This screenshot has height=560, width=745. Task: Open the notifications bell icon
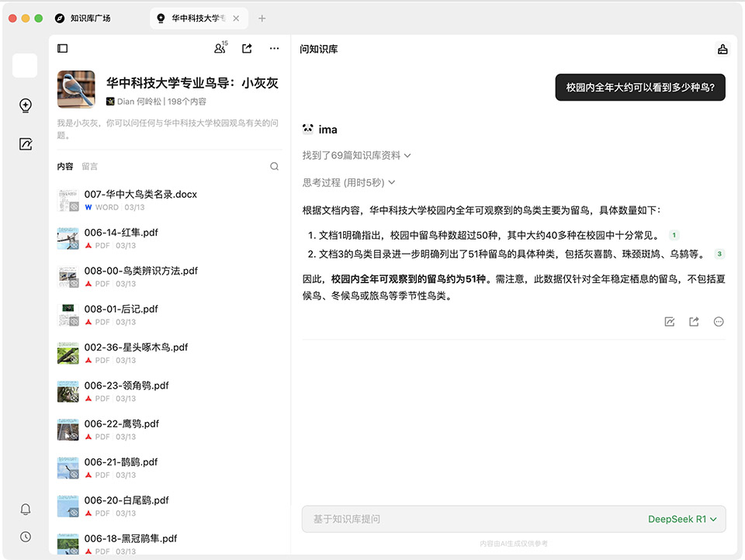click(x=26, y=510)
